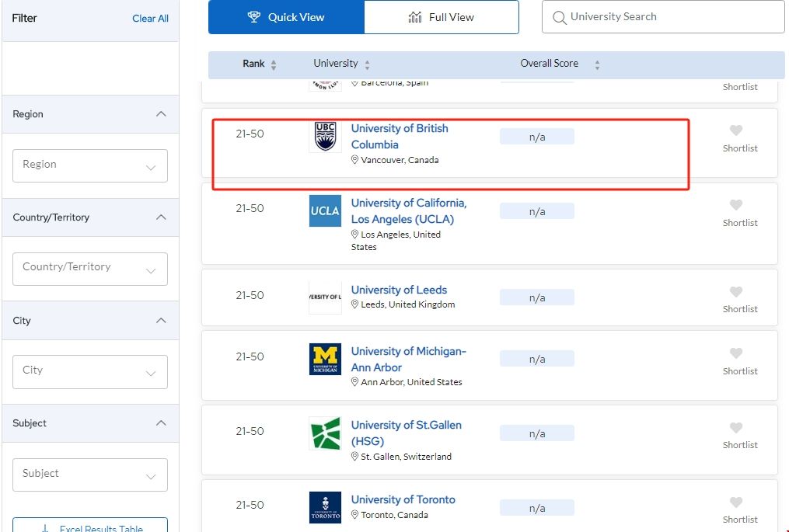This screenshot has height=532, width=789.
Task: Shortlist University of British Columbia heart
Action: 736,130
